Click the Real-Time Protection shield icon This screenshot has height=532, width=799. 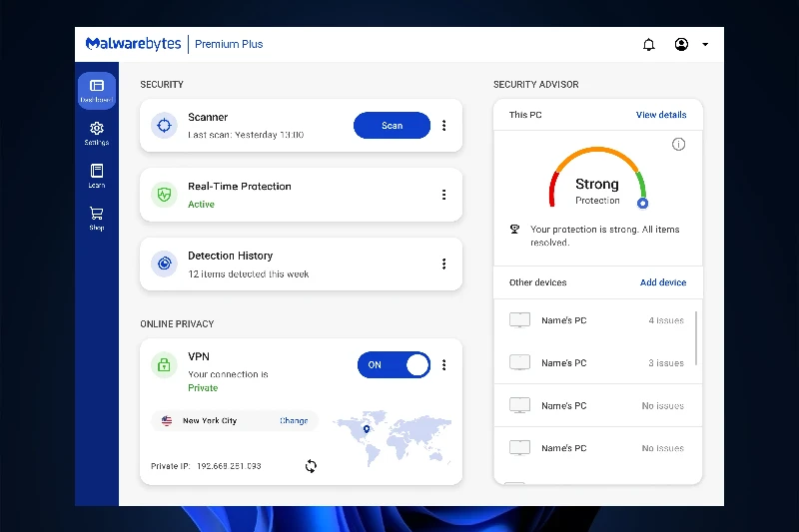(164, 195)
